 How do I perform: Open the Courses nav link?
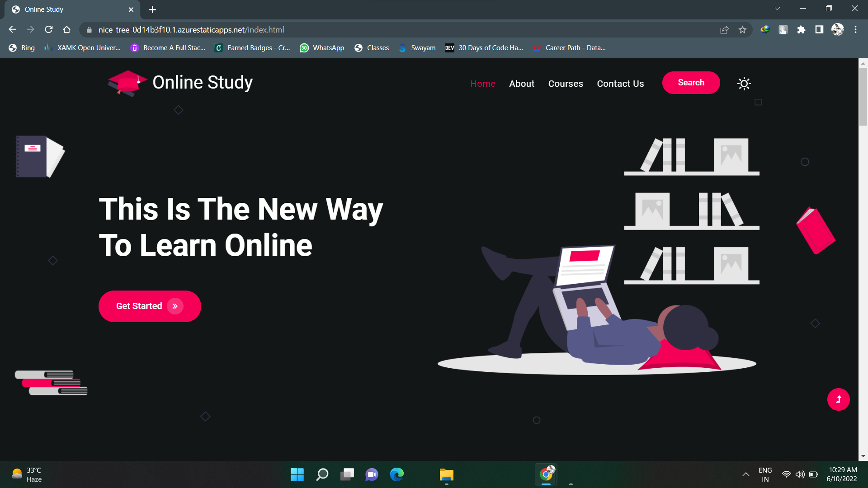566,84
